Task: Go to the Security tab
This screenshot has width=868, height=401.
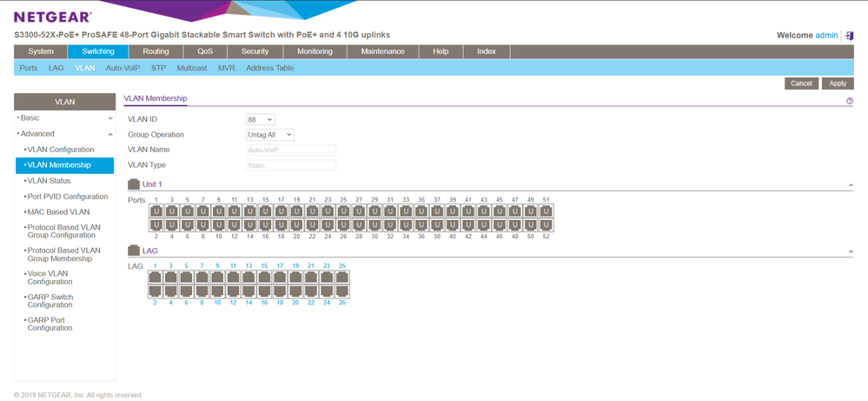Action: pos(255,51)
